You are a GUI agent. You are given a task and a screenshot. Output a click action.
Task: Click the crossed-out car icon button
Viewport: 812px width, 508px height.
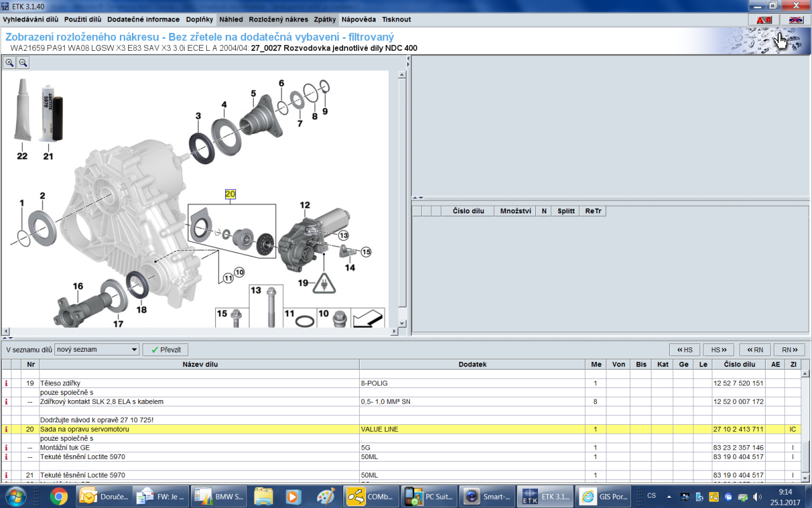[796, 20]
